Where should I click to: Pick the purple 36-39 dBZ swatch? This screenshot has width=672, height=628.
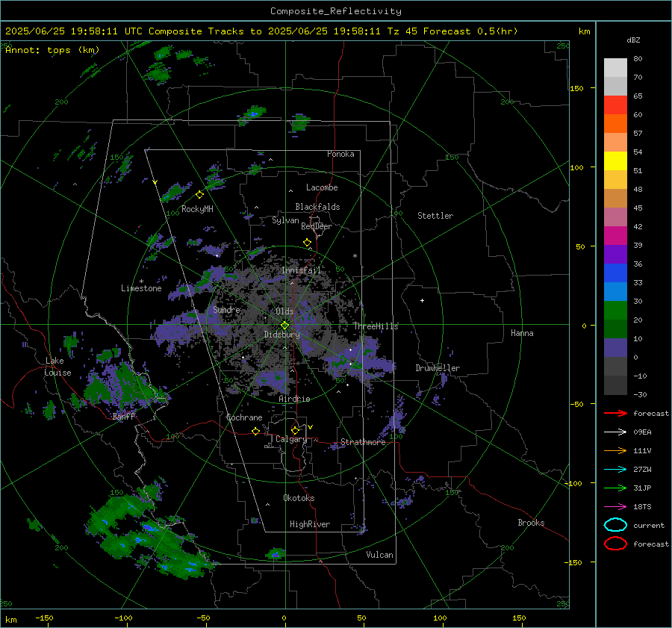pyautogui.click(x=615, y=255)
